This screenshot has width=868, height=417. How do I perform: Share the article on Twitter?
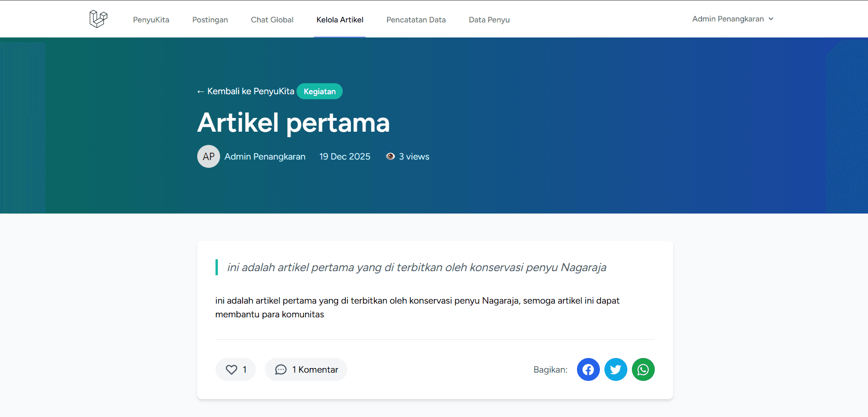click(x=615, y=369)
